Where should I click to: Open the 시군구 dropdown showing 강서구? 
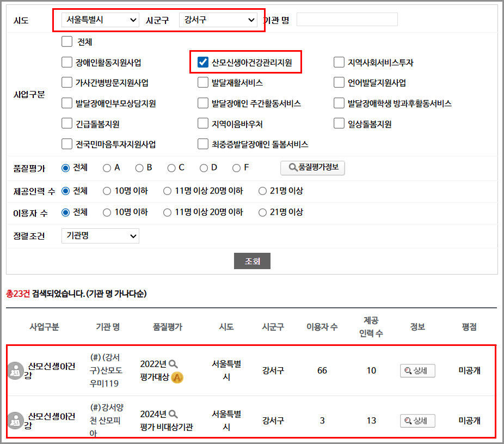(x=218, y=19)
